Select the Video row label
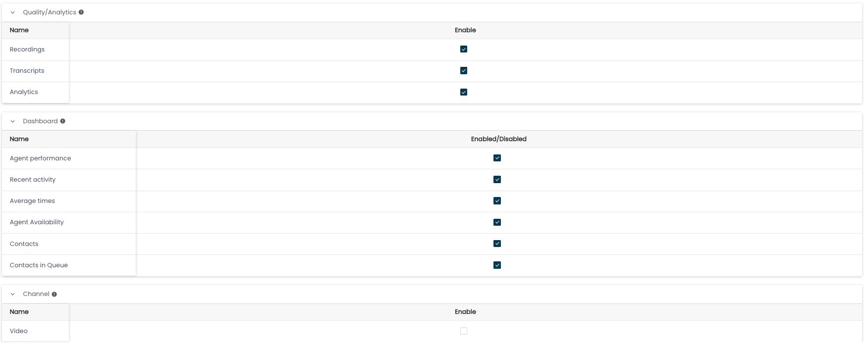 pos(19,331)
